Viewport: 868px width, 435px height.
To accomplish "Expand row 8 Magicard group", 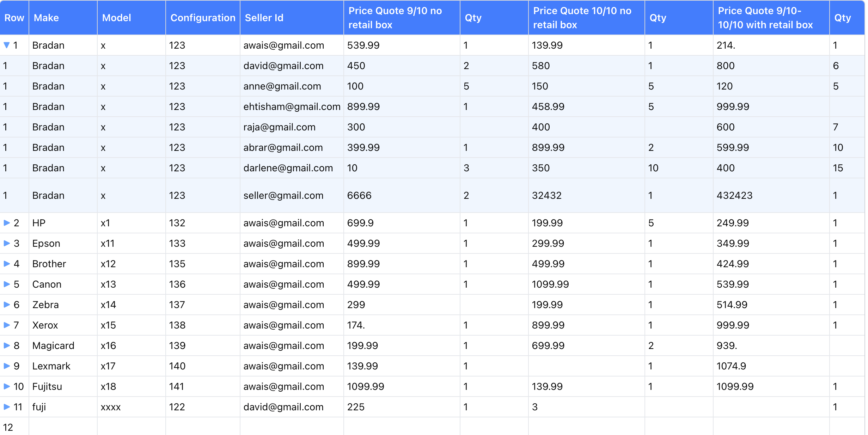I will (x=7, y=345).
